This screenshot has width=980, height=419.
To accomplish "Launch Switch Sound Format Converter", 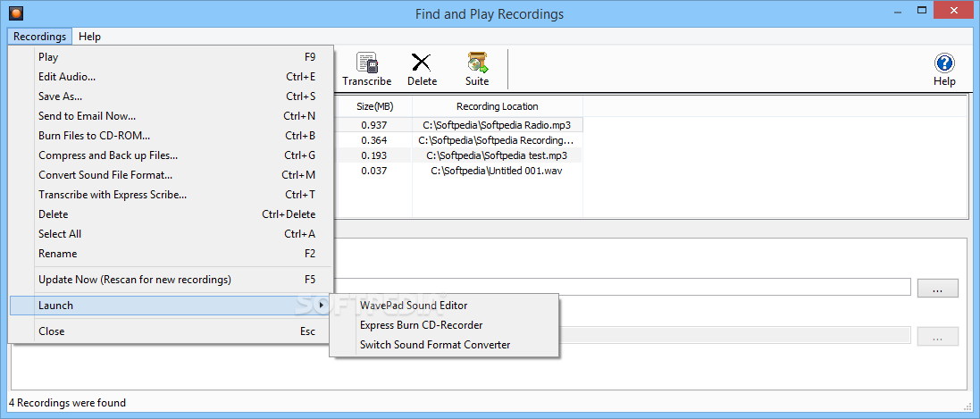I will [x=444, y=345].
